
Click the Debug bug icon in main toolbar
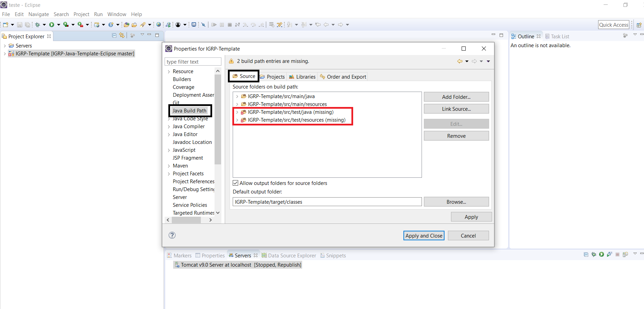pos(37,25)
